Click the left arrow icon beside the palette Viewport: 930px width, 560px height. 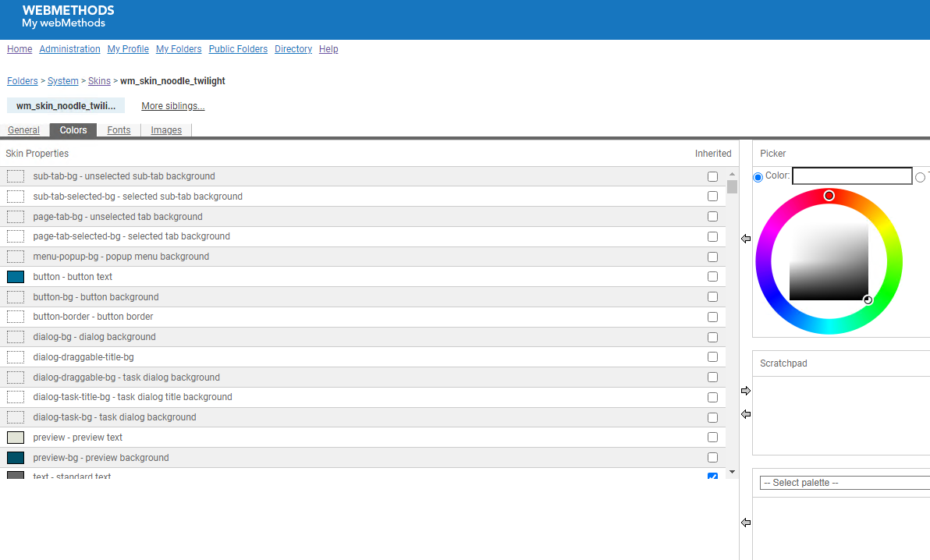tap(746, 523)
